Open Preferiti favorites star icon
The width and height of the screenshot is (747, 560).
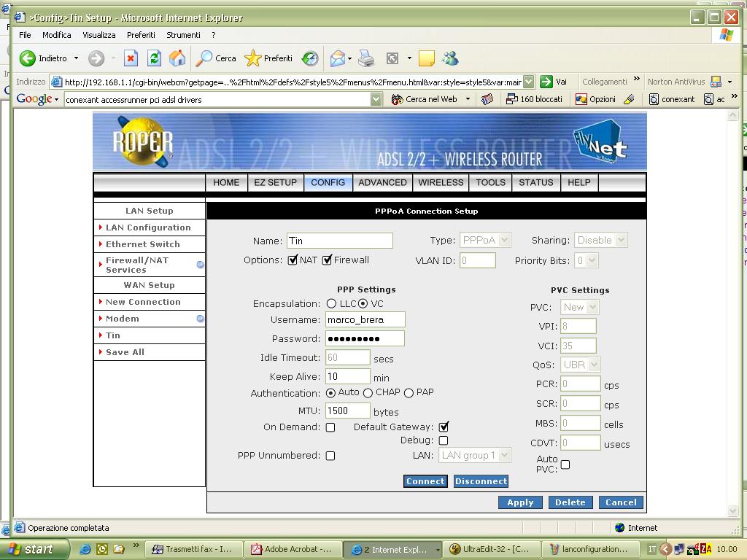click(x=253, y=58)
